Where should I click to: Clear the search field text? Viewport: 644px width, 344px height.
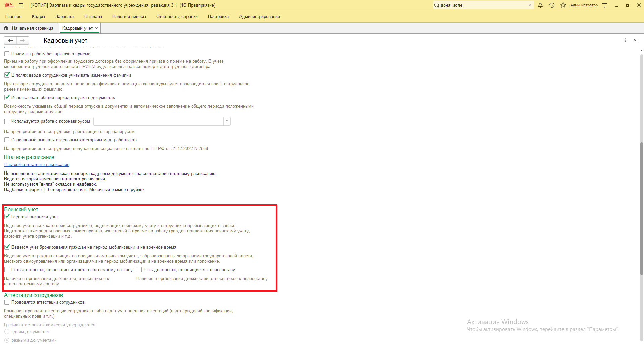(x=530, y=5)
